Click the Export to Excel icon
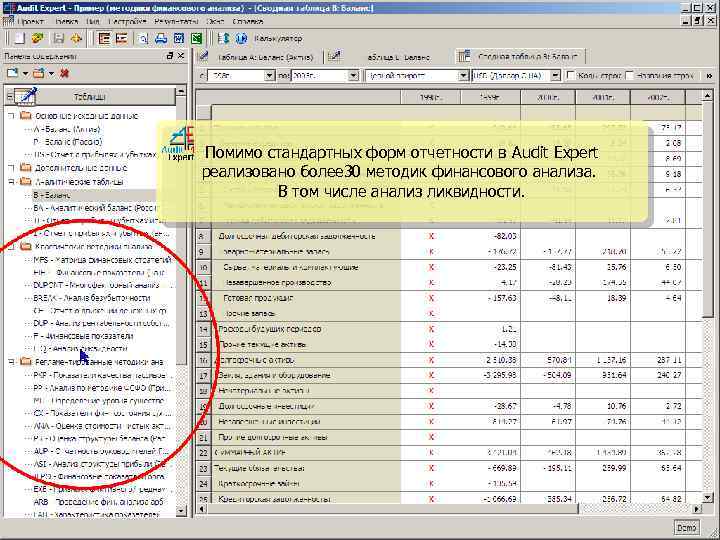The image size is (720, 540). (x=197, y=39)
